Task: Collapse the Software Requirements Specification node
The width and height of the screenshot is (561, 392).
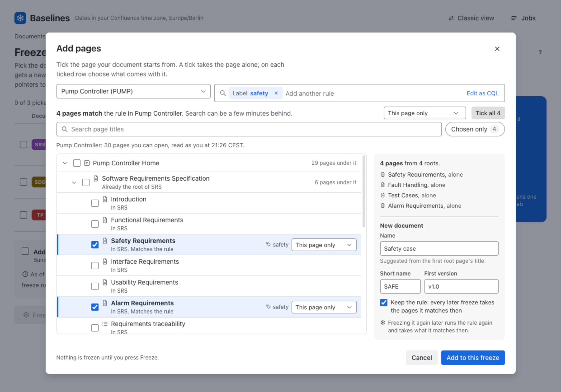Action: [74, 182]
